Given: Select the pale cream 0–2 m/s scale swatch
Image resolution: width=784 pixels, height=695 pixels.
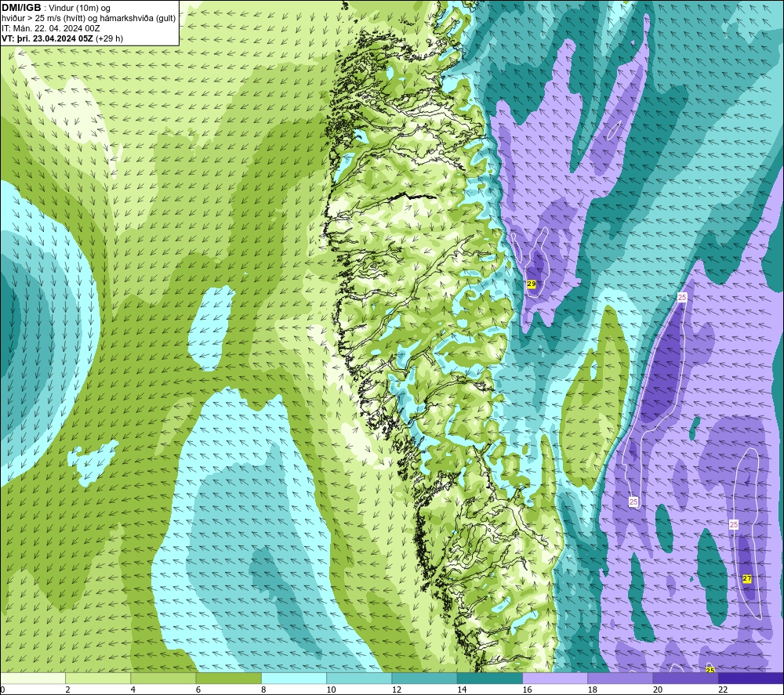Looking at the screenshot, I should click(x=32, y=678).
